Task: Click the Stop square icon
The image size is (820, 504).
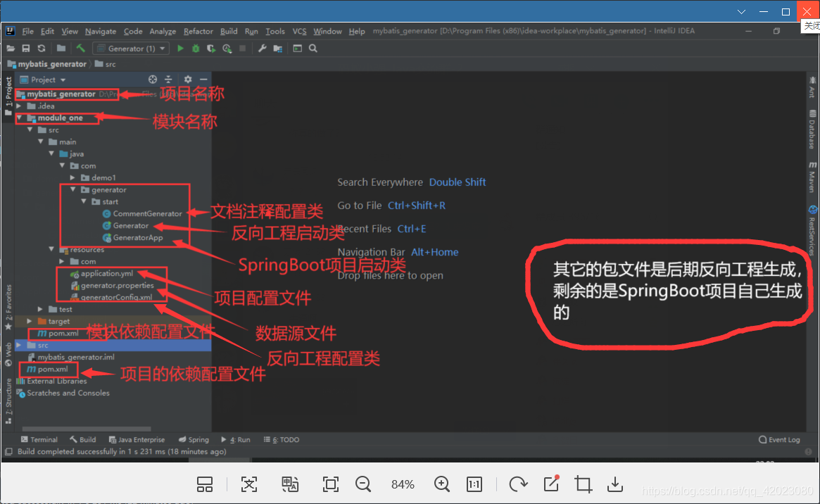Action: [x=243, y=49]
